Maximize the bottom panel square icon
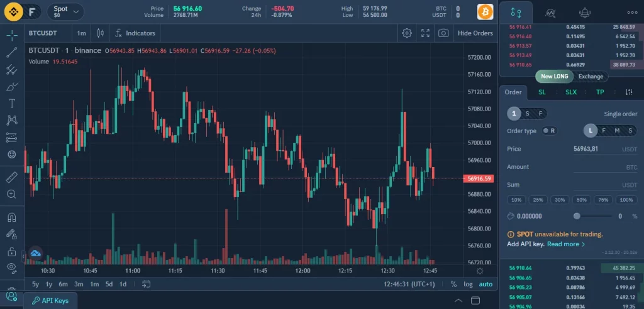This screenshot has height=309, width=644. click(x=475, y=300)
